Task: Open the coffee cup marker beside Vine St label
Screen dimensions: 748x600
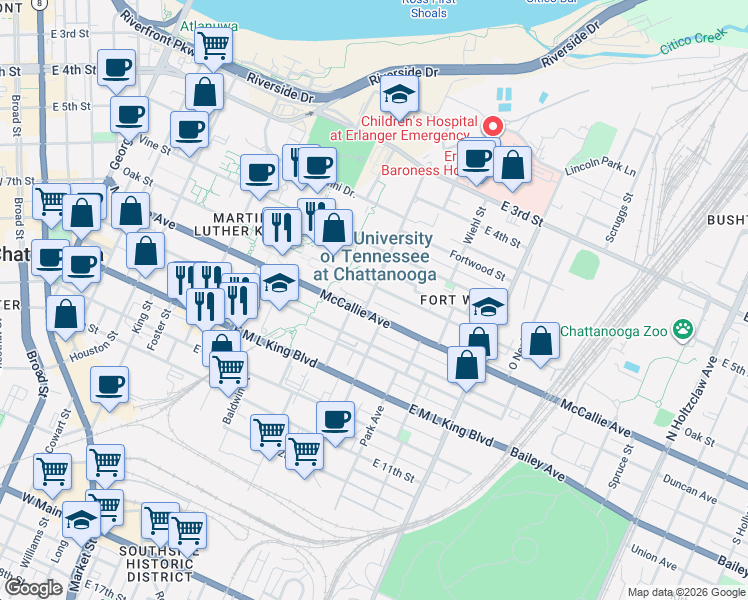Action: (x=189, y=131)
